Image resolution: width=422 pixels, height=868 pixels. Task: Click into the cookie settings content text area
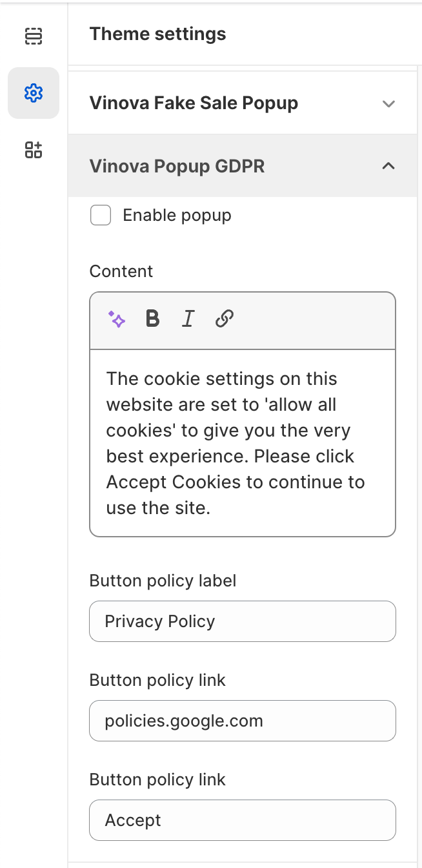242,442
